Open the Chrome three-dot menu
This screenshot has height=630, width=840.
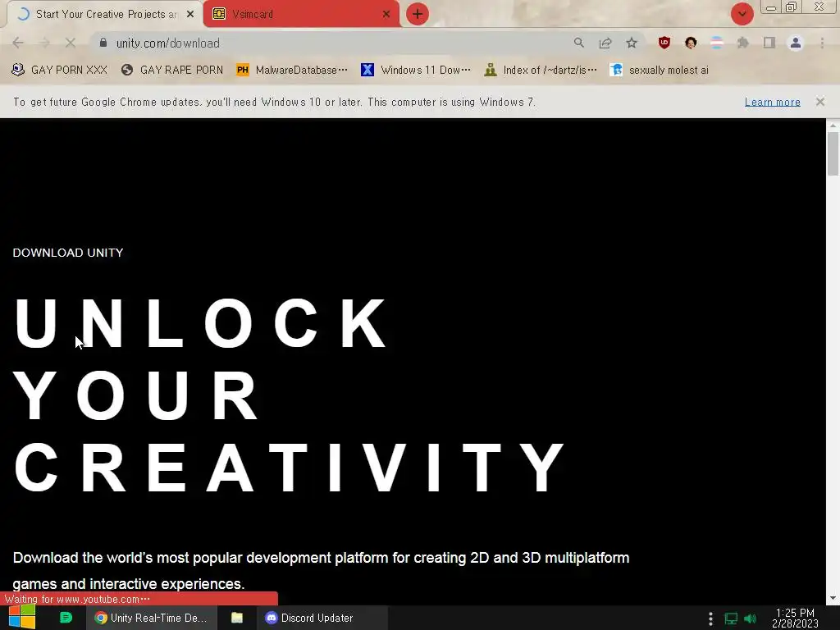822,43
